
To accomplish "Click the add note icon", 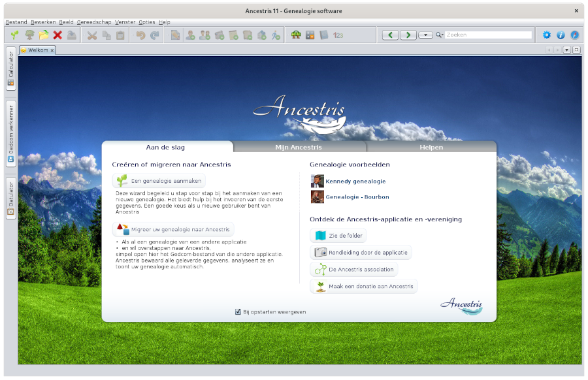I will coord(233,35).
